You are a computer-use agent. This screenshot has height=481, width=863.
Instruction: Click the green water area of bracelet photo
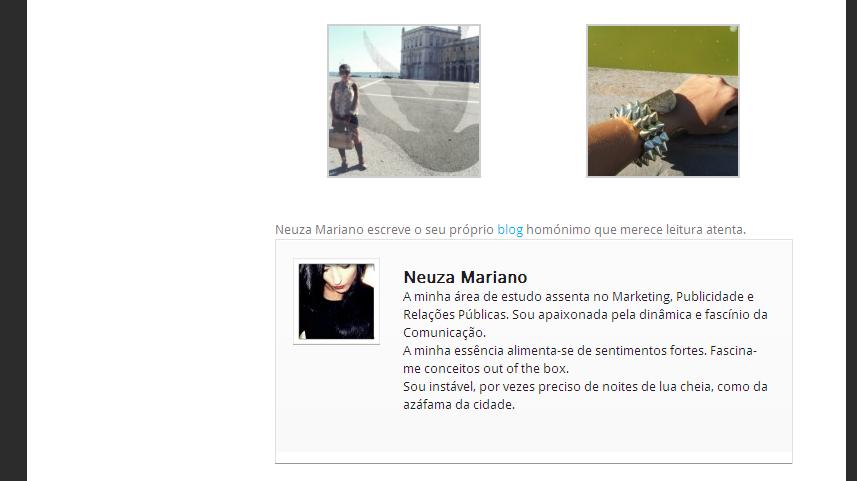tap(663, 50)
